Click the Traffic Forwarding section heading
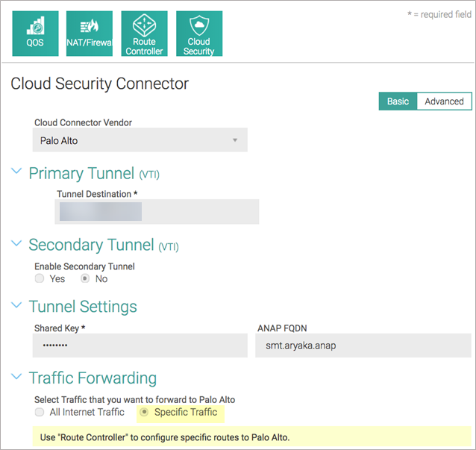Screen dimensions: 476x450 tap(93, 378)
